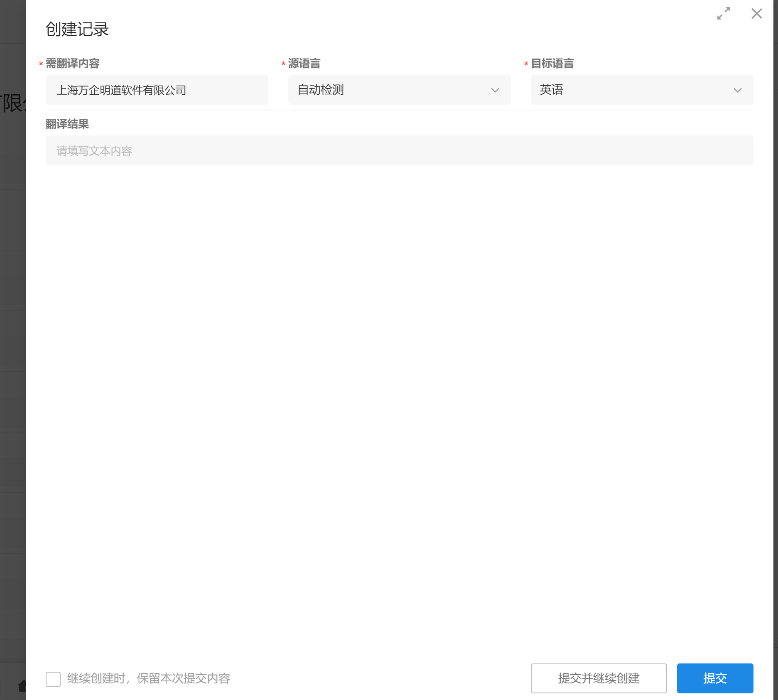This screenshot has height=700, width=778.
Task: Click the 目标语言 field label
Action: [x=552, y=64]
